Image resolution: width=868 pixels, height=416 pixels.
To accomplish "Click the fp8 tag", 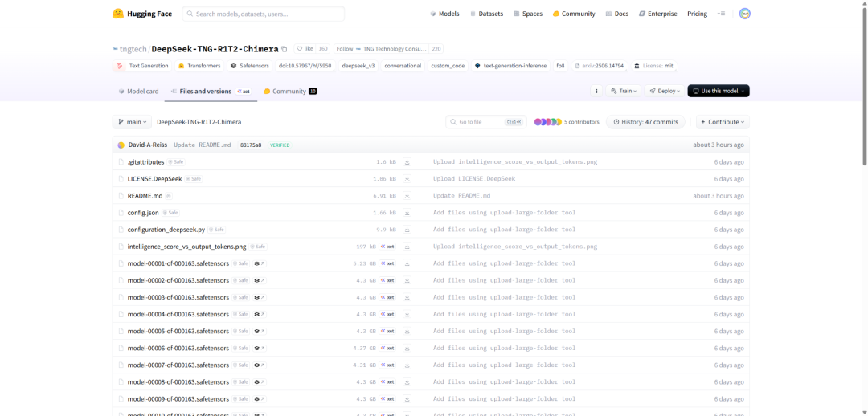I will click(x=561, y=66).
